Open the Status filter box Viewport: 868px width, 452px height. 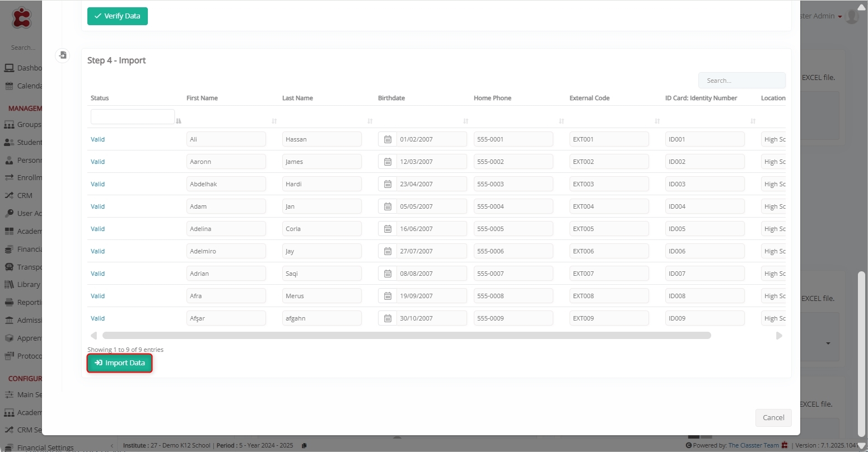[132, 117]
